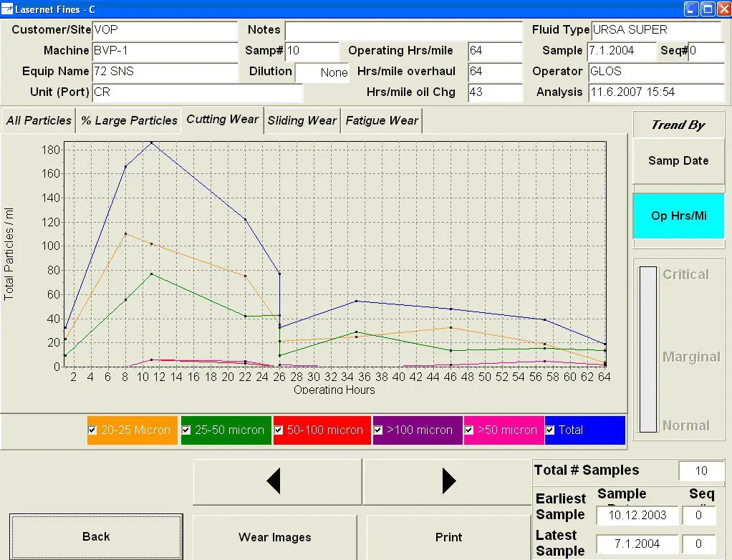Viewport: 732px width, 560px height.
Task: Click the left arrow previous sample button
Action: [x=276, y=482]
